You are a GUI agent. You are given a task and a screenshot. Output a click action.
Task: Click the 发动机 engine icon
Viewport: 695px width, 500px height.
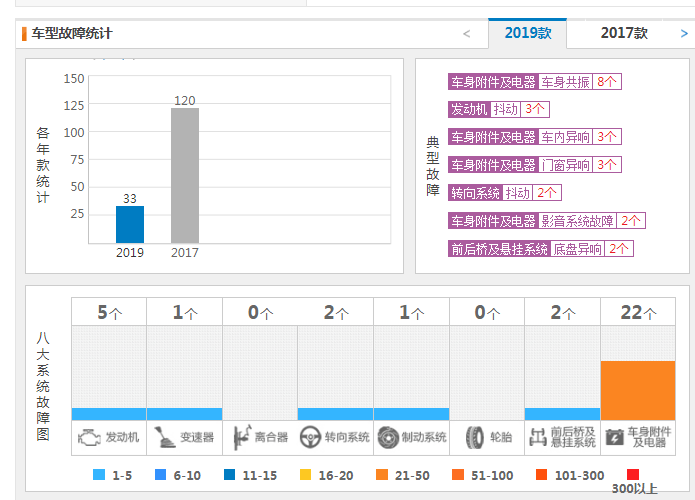click(89, 438)
